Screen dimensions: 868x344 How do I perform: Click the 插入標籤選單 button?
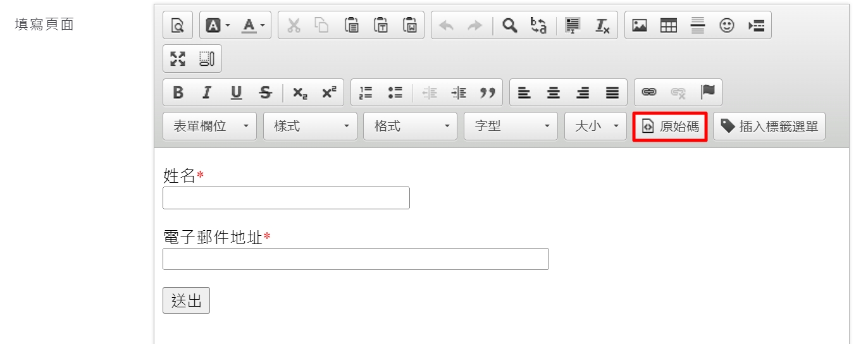[x=769, y=126]
